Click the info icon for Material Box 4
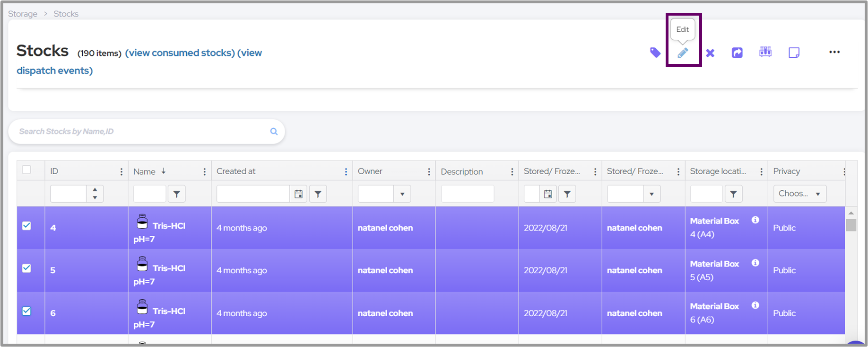The width and height of the screenshot is (868, 347). tap(755, 220)
